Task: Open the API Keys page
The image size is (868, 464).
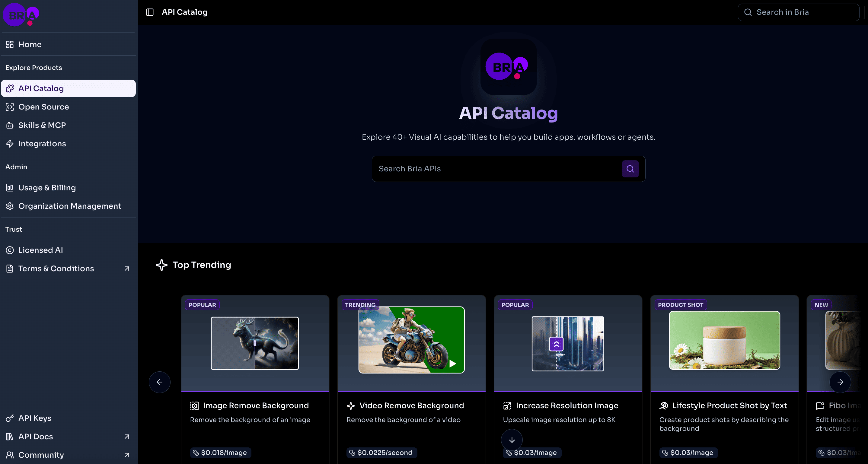Action: coord(69,418)
